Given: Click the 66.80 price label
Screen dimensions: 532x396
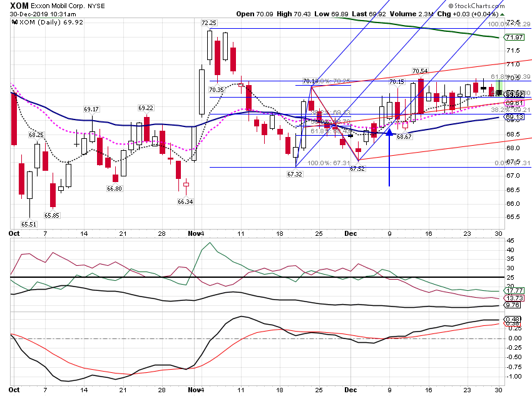Looking at the screenshot, I should pyautogui.click(x=115, y=188).
